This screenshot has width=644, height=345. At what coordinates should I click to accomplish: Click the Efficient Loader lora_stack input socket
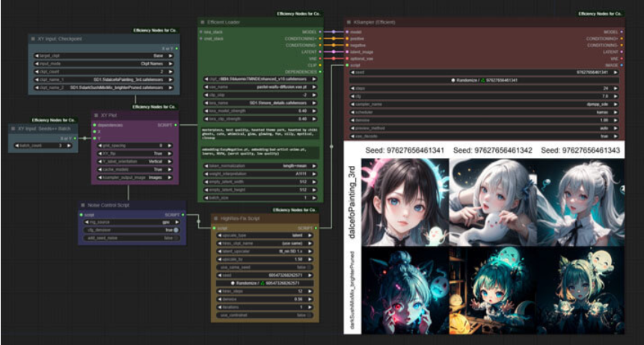[x=201, y=31]
